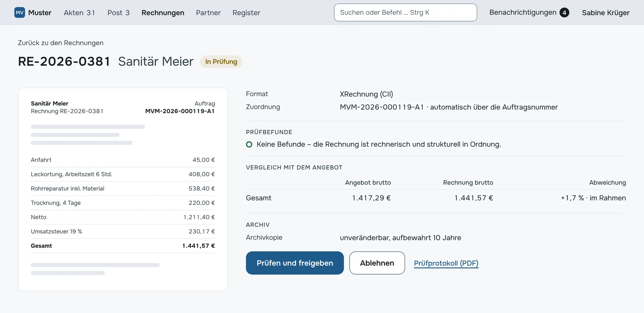This screenshot has width=644, height=313.
Task: Open the Akten 31 tab
Action: pos(79,13)
